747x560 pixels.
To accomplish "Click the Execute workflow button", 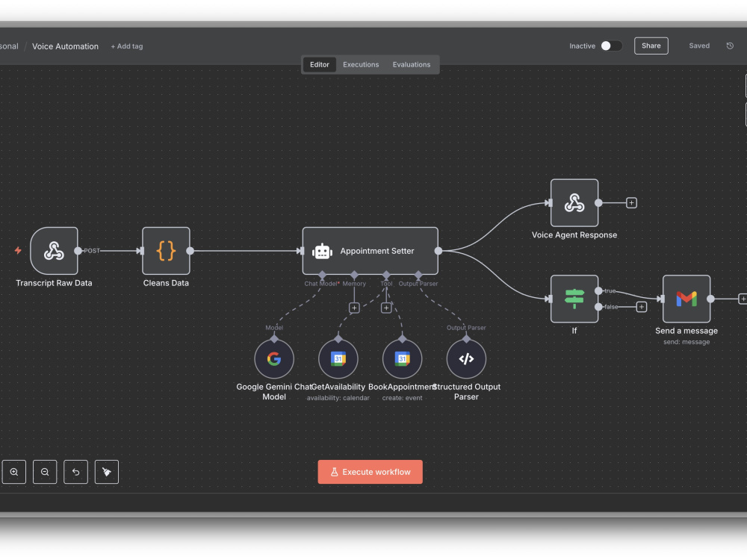I will tap(371, 472).
